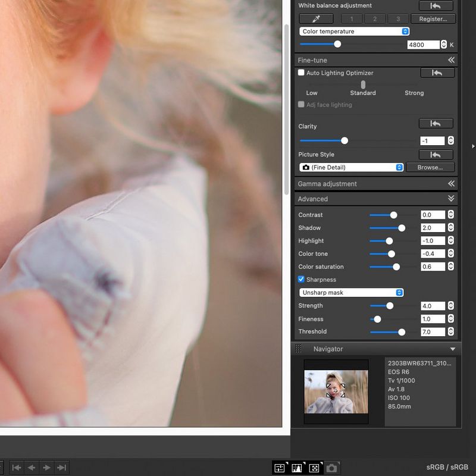The height and width of the screenshot is (476, 476).
Task: Collapse the Fine-tune section chevron
Action: click(x=452, y=59)
